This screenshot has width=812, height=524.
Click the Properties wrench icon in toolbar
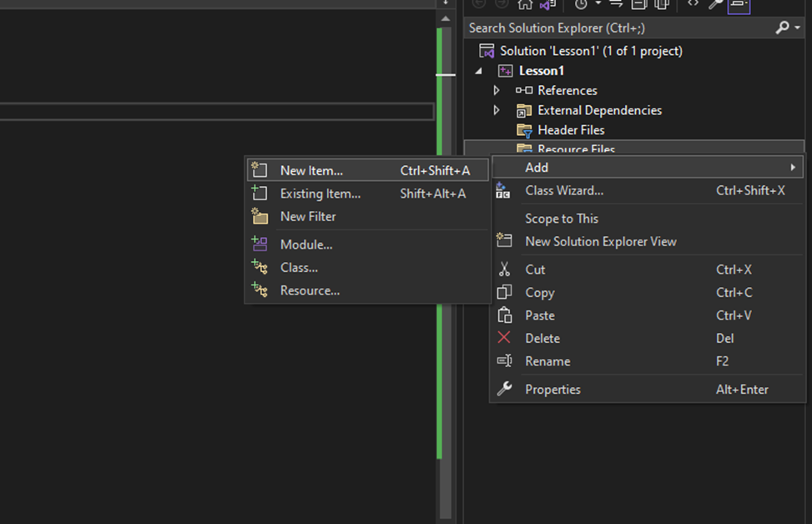click(x=715, y=4)
